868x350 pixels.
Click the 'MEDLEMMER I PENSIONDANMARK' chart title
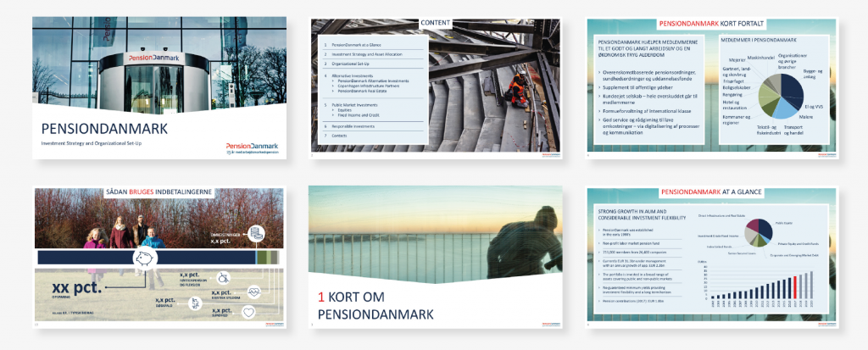759,40
